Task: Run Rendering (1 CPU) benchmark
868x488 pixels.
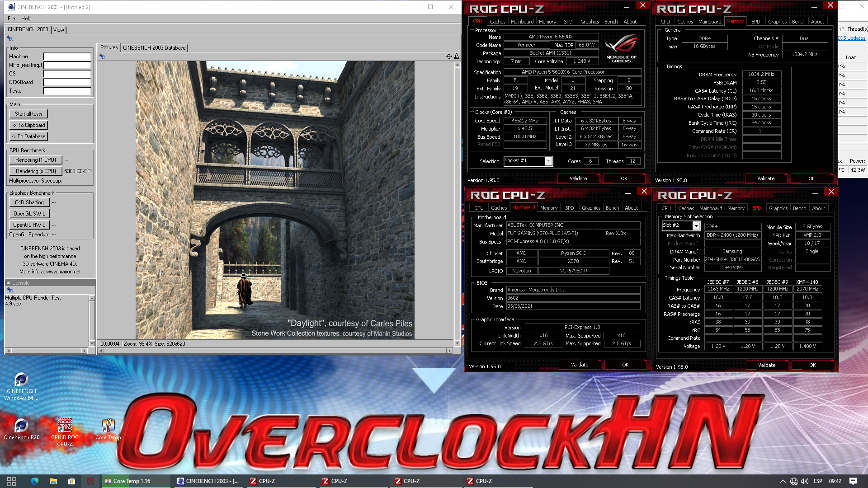Action: click(x=36, y=160)
